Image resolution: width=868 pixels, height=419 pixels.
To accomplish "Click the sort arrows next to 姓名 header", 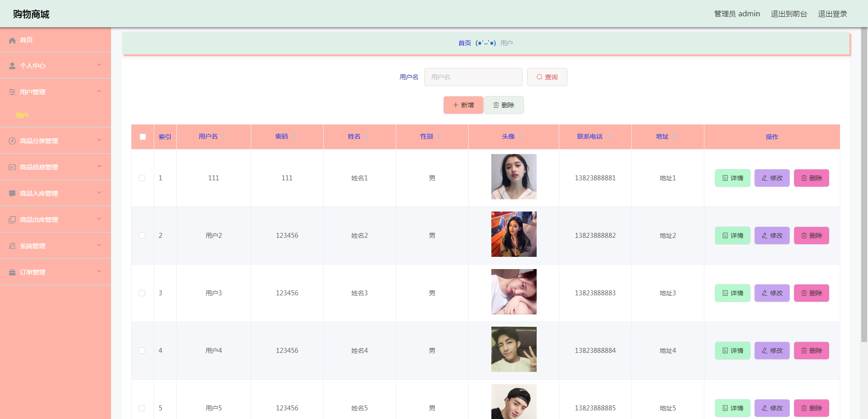I will click(x=366, y=137).
